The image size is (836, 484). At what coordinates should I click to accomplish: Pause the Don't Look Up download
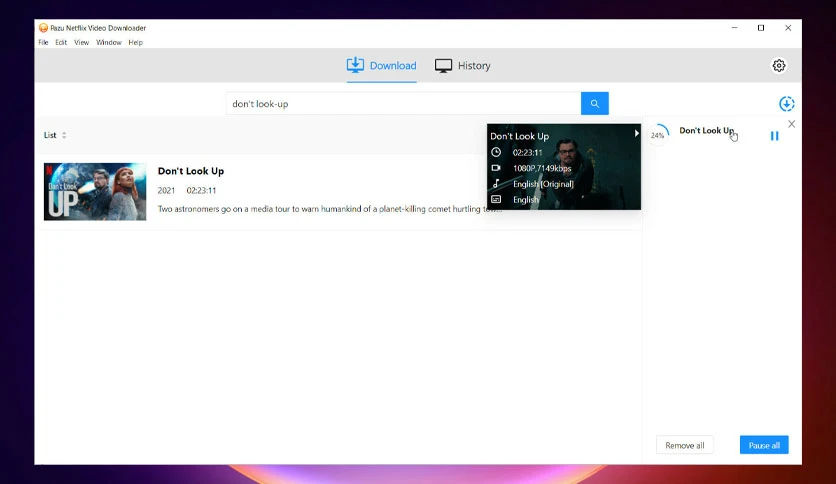point(774,136)
